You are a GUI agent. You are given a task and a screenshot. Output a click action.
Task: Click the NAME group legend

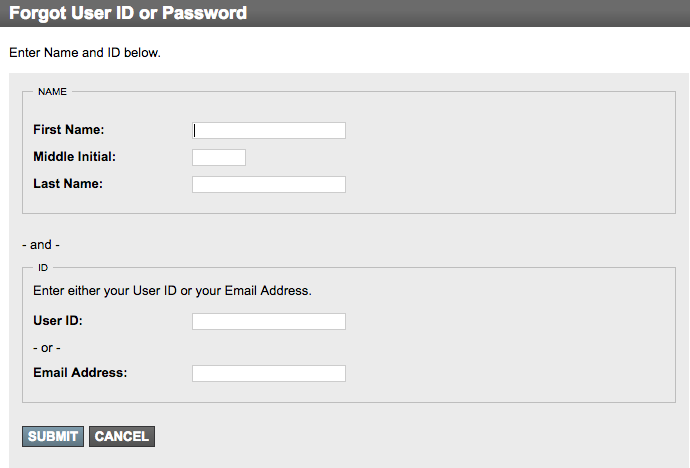(x=52, y=91)
